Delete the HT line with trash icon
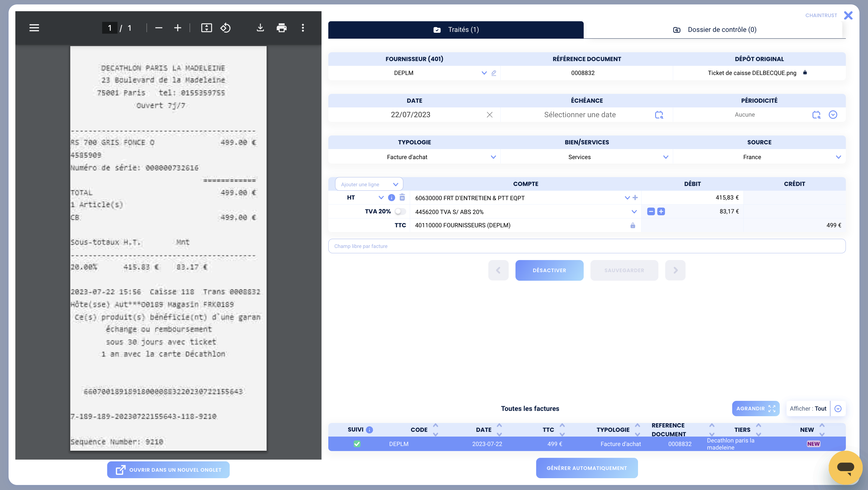868x490 pixels. point(402,197)
